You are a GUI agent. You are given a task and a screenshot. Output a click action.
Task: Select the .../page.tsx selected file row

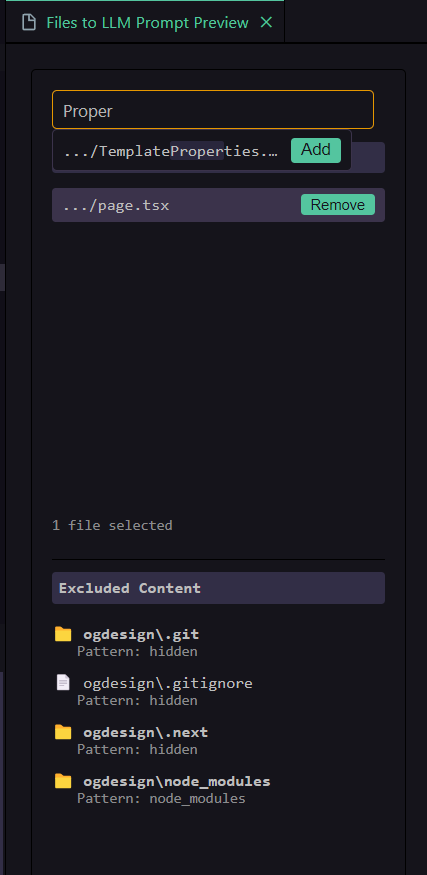(218, 205)
